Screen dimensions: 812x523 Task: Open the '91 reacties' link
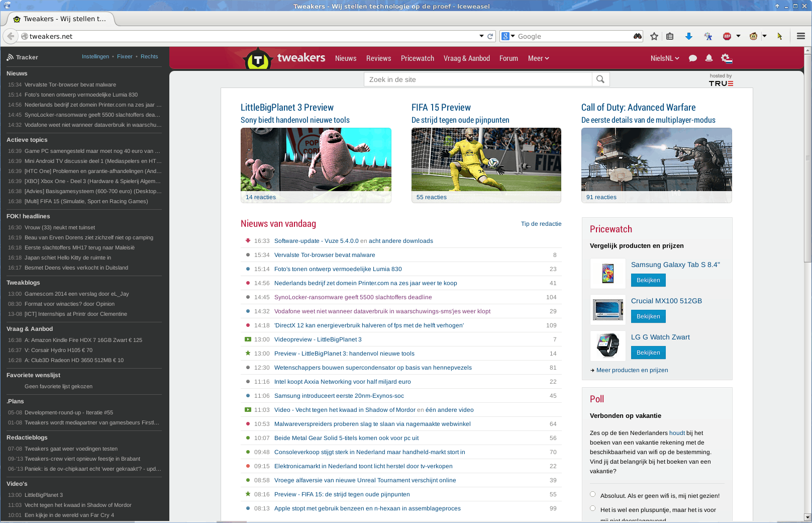(601, 197)
